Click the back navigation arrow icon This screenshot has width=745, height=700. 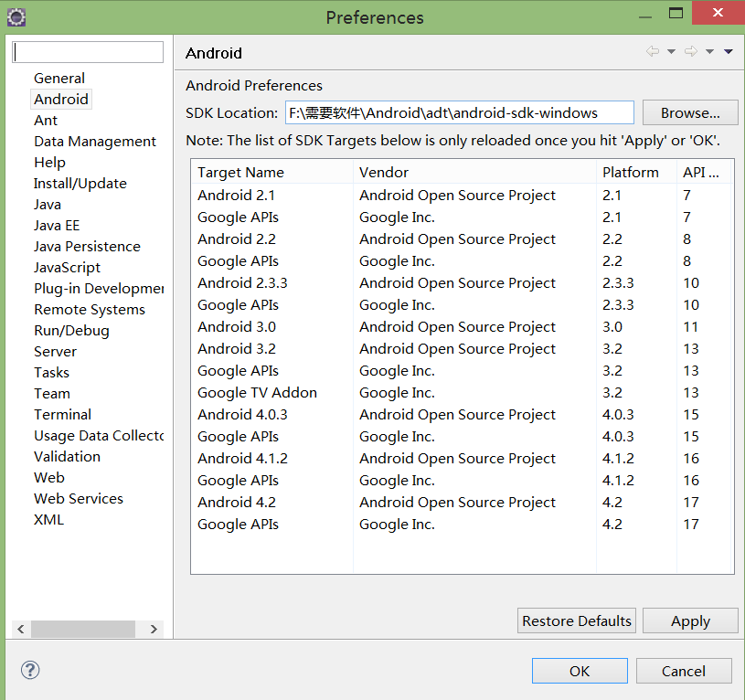coord(653,51)
